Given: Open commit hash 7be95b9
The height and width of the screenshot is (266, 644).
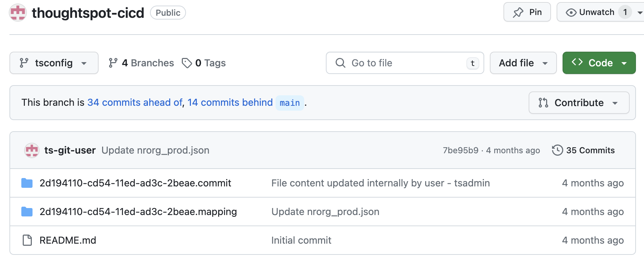Looking at the screenshot, I should coord(460,150).
